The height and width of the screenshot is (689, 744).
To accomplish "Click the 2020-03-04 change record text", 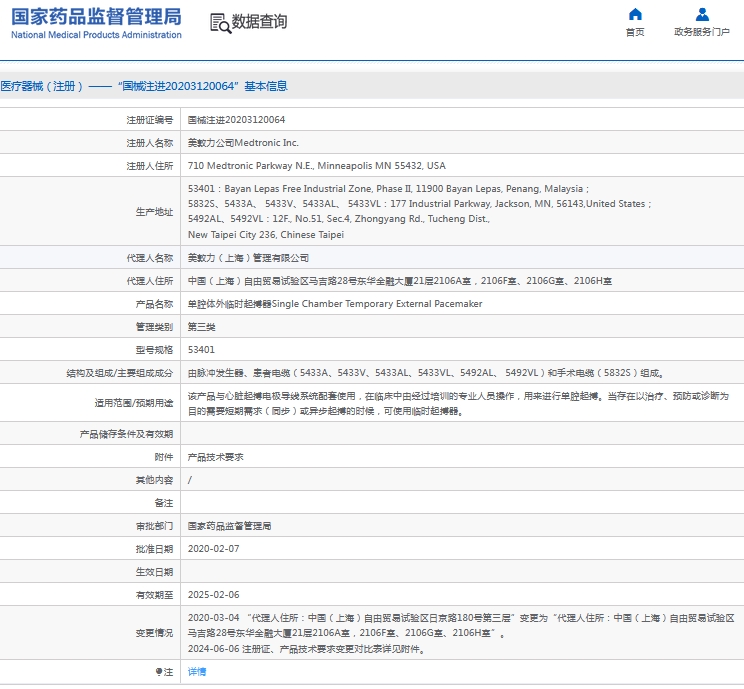I will point(461,625).
